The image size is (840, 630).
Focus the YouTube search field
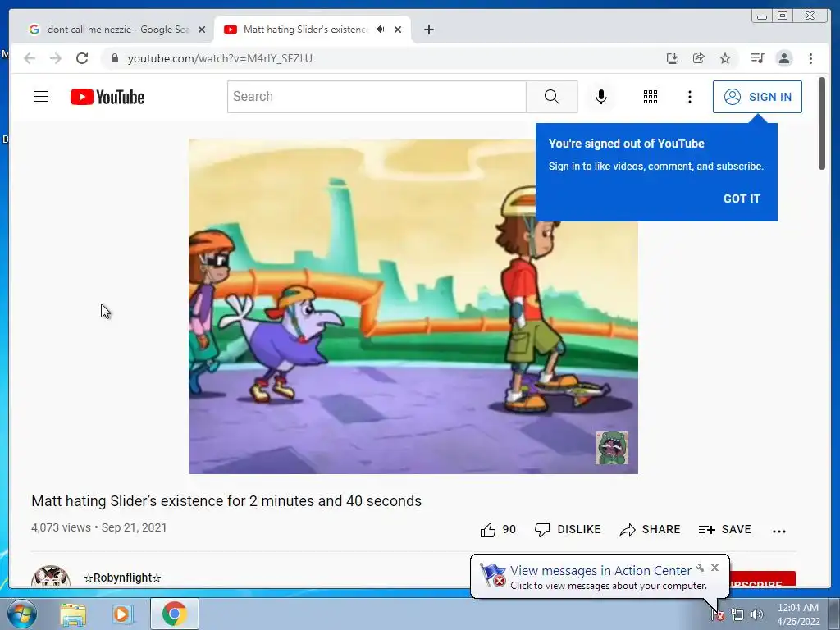coord(377,97)
